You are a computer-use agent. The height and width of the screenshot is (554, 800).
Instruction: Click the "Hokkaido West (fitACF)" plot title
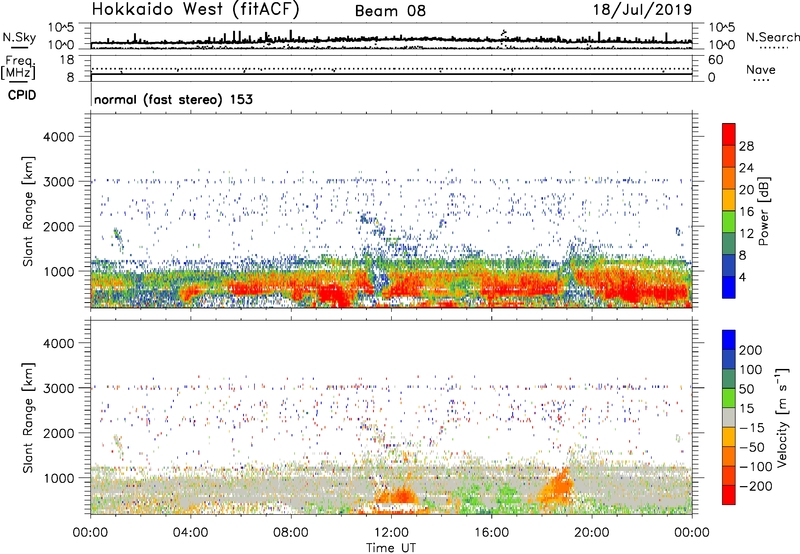[195, 9]
